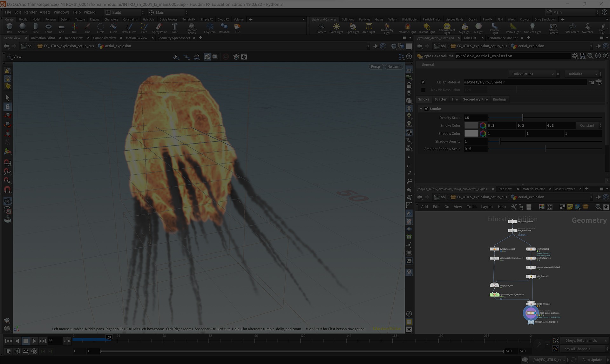Collapse the Smoke section triangle
Screen dimensions: 610x364
coord(421,109)
